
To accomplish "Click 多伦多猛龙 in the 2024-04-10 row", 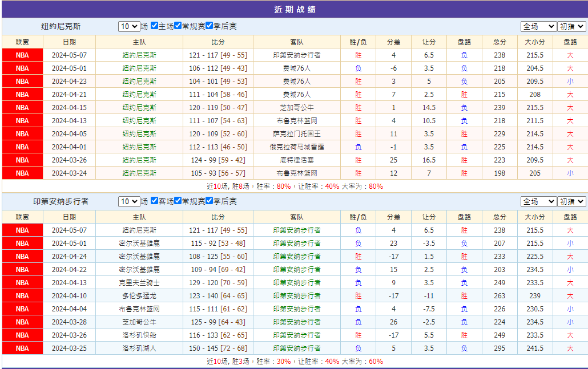I will tap(139, 295).
